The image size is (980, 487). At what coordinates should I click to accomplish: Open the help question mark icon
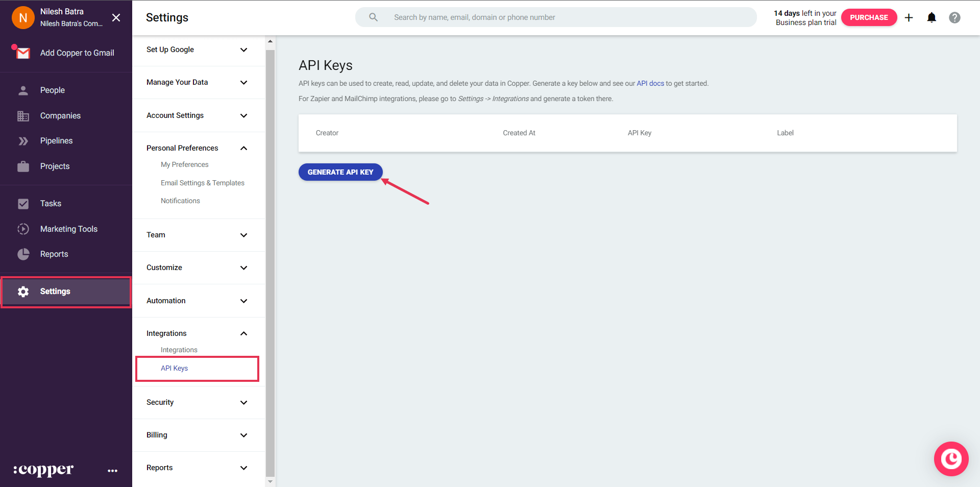954,18
